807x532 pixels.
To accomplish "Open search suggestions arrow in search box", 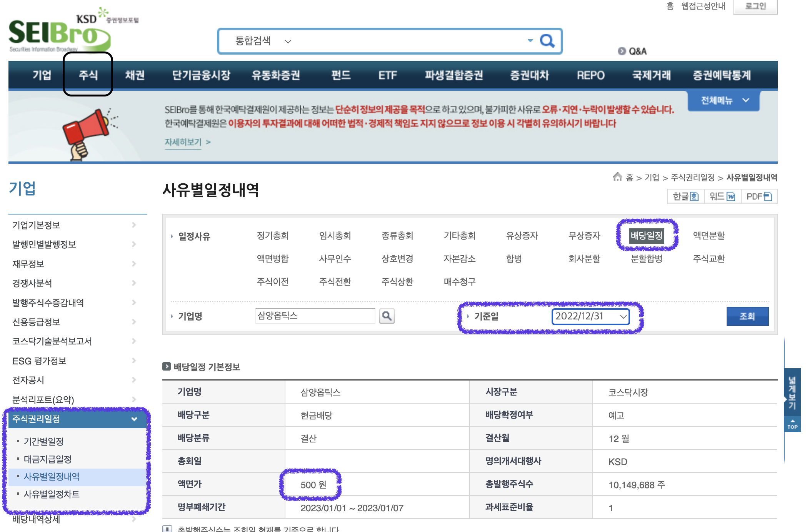I will (530, 40).
